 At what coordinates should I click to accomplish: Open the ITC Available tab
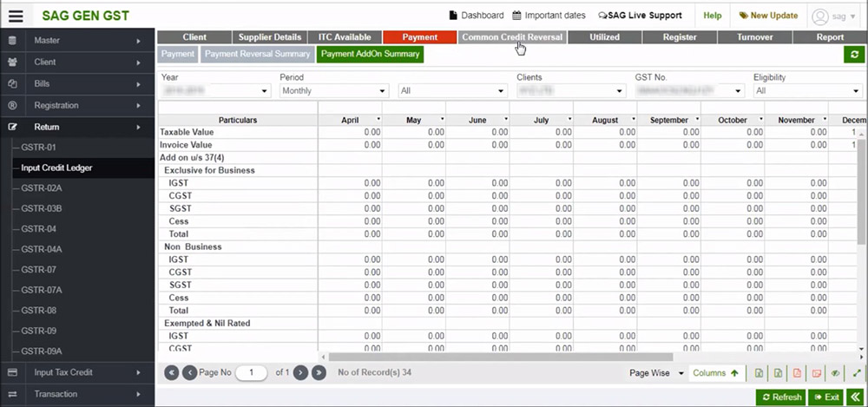(x=344, y=37)
